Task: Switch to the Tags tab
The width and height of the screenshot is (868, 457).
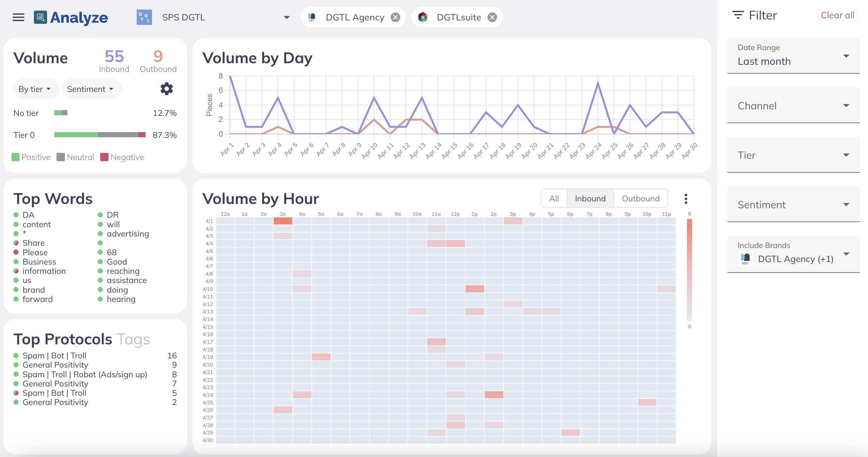Action: click(133, 339)
